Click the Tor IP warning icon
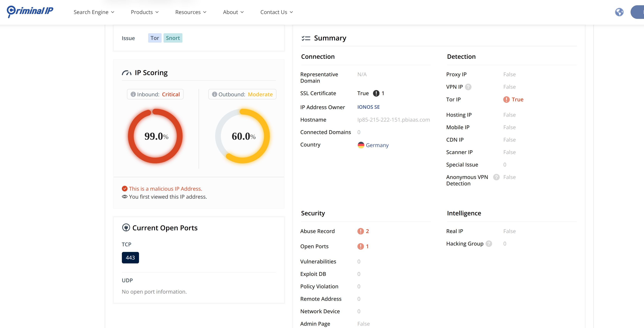 coord(506,100)
